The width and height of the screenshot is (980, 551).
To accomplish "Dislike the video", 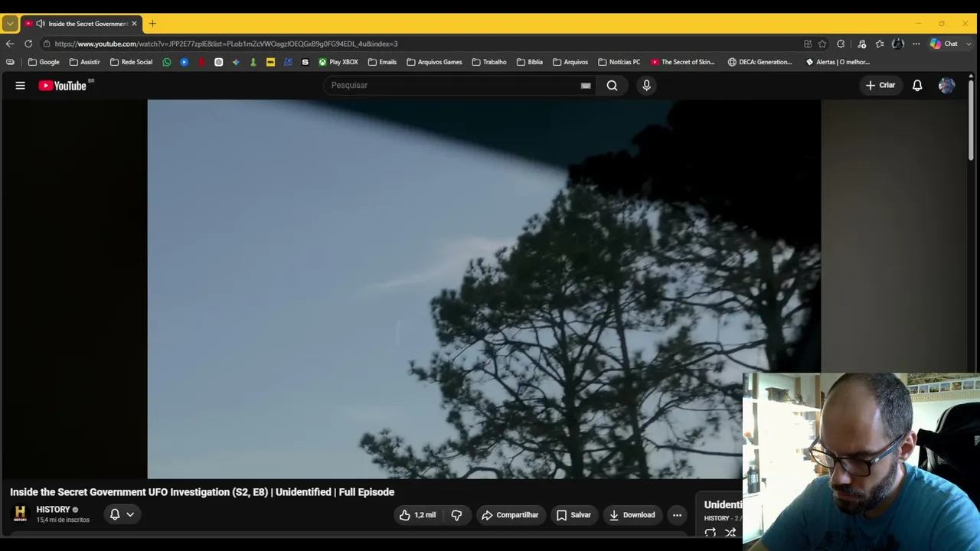I will [x=456, y=515].
